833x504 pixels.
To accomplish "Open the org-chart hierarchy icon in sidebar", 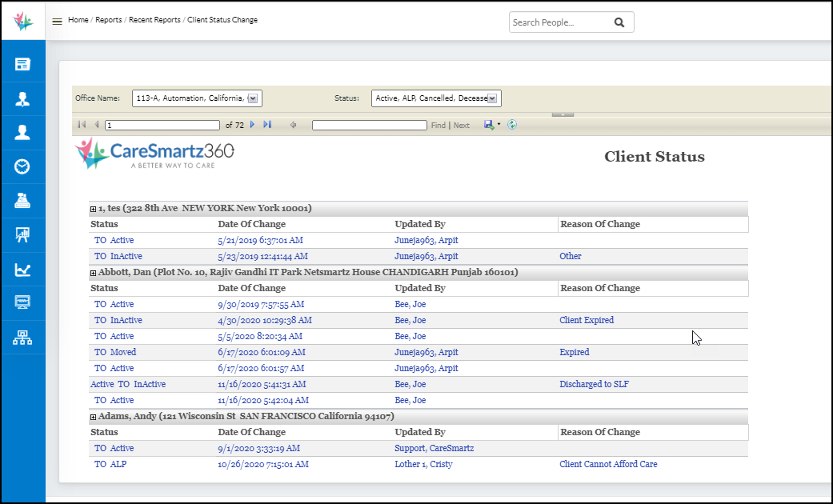I will tap(22, 337).
